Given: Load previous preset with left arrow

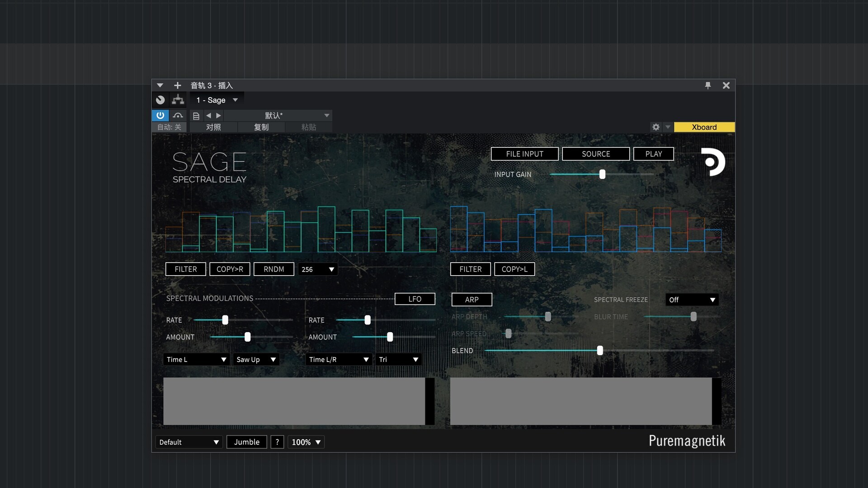Looking at the screenshot, I should point(208,116).
